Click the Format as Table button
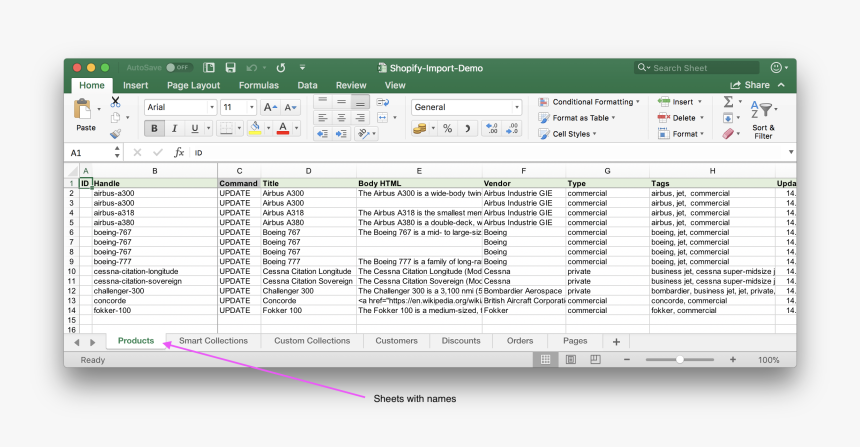 click(582, 118)
